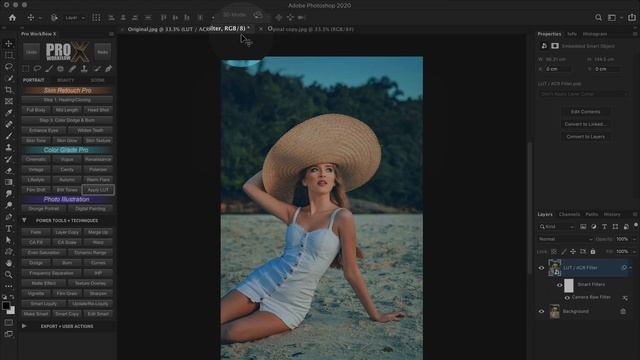640x360 pixels.
Task: Open the layer comp dropdown in Properties
Action: tap(583, 94)
